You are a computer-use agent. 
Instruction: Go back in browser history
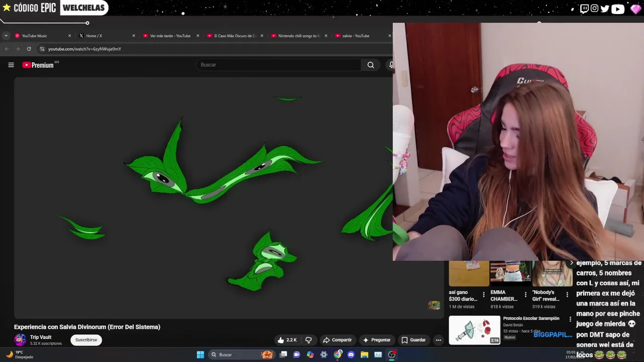pyautogui.click(x=7, y=49)
